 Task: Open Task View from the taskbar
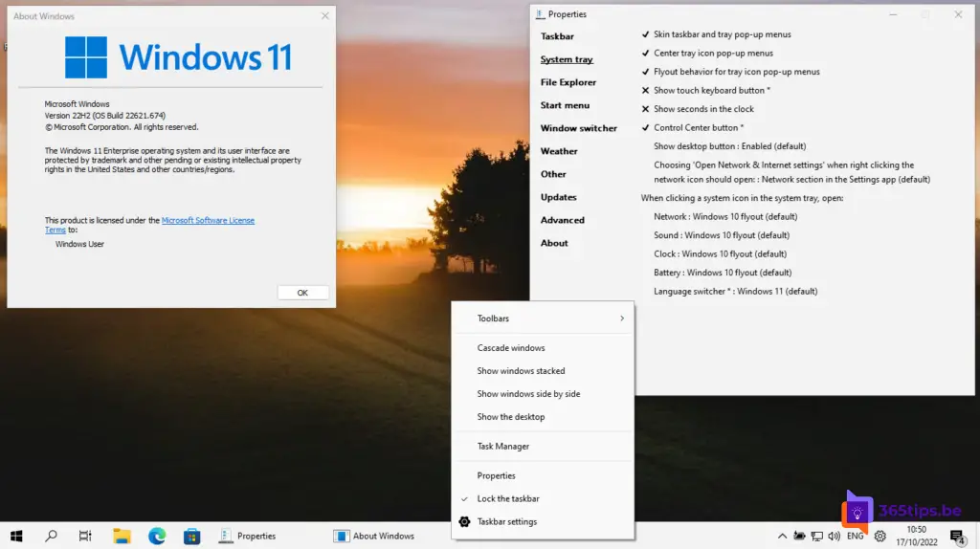coord(85,536)
